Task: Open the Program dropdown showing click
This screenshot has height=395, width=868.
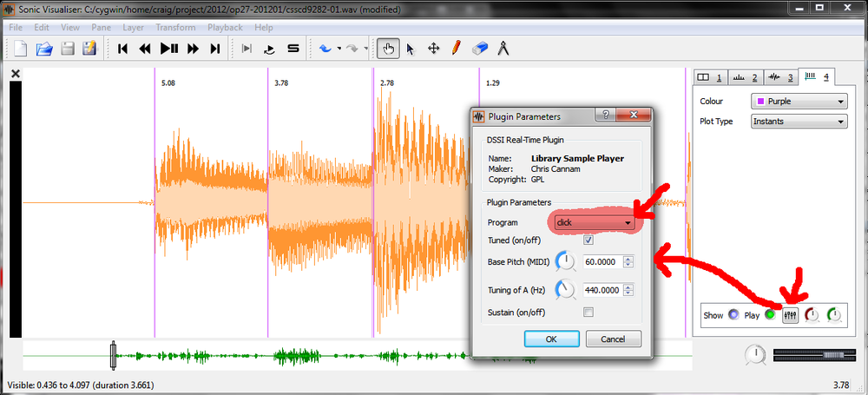Action: pos(595,223)
